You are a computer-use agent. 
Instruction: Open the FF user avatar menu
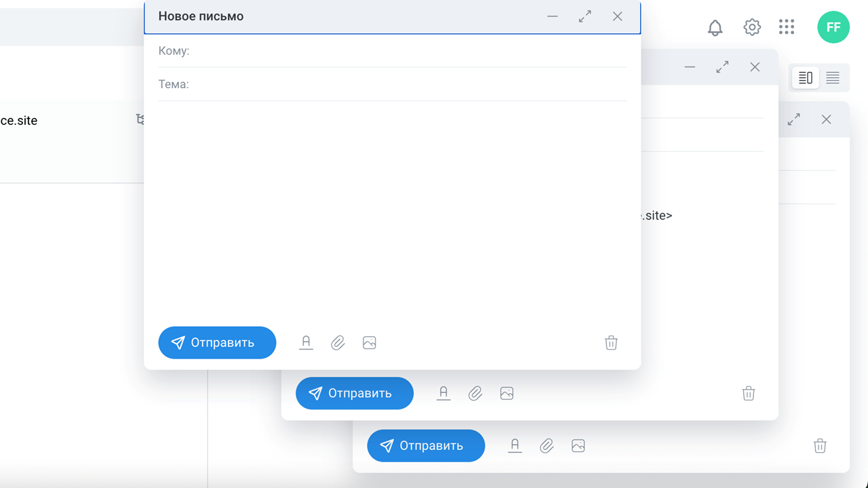[x=833, y=27]
